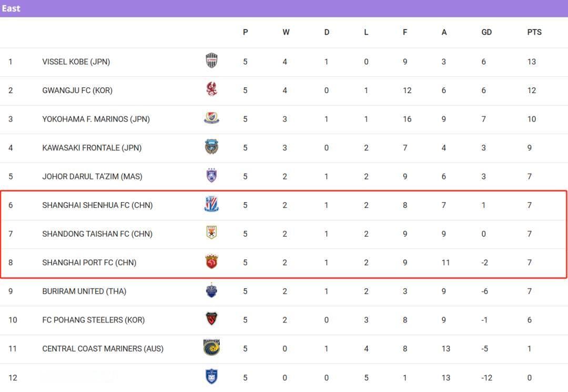This screenshot has width=568, height=392.
Task: Click the East group header bar
Action: (x=284, y=8)
